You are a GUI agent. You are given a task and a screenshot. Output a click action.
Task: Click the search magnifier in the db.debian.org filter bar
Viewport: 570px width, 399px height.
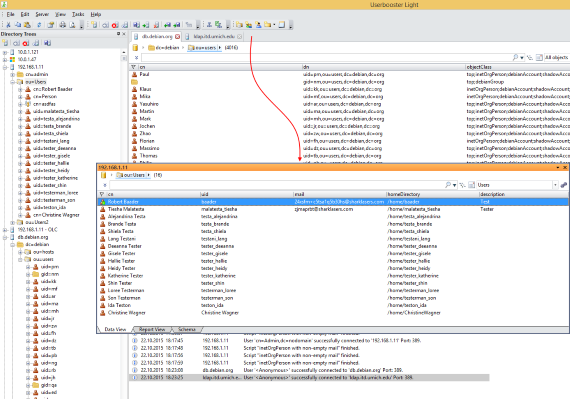[x=515, y=57]
